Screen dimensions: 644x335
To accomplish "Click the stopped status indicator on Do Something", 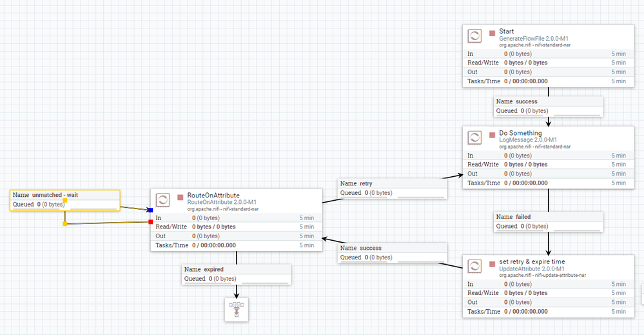I will pyautogui.click(x=492, y=135).
